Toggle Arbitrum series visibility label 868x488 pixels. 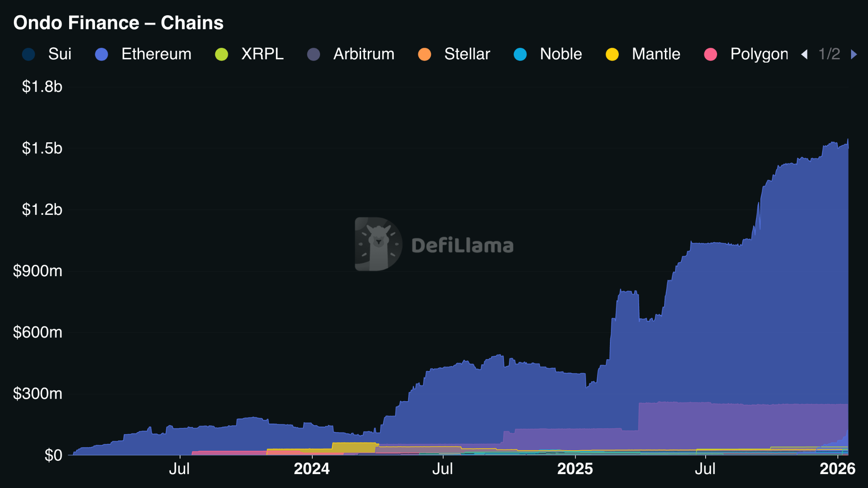click(x=364, y=54)
